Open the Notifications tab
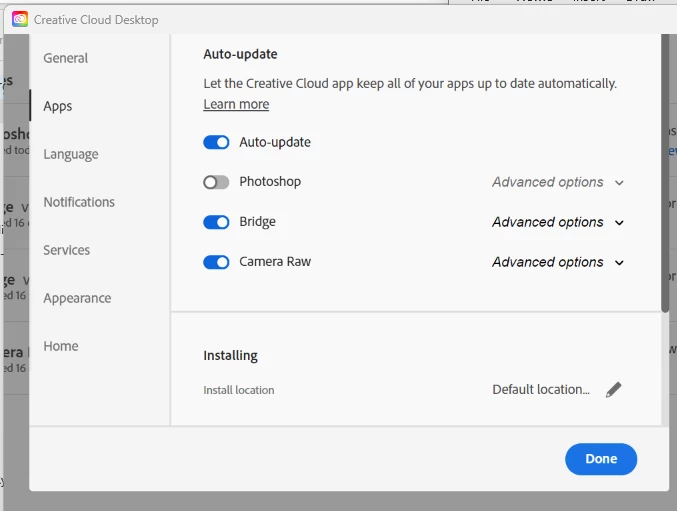The width and height of the screenshot is (677, 511). click(x=79, y=202)
